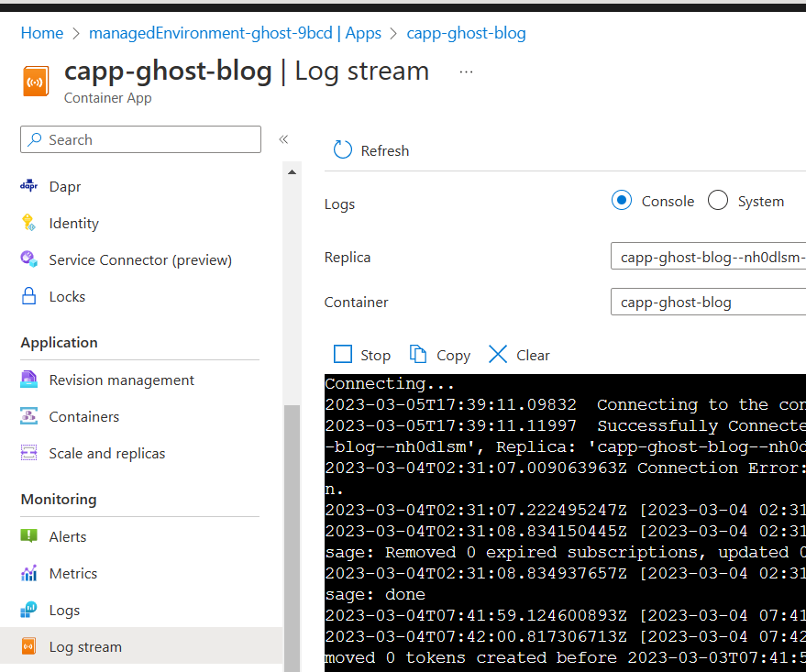Click the Clear button label
Image resolution: width=806 pixels, height=672 pixels.
[x=533, y=355]
